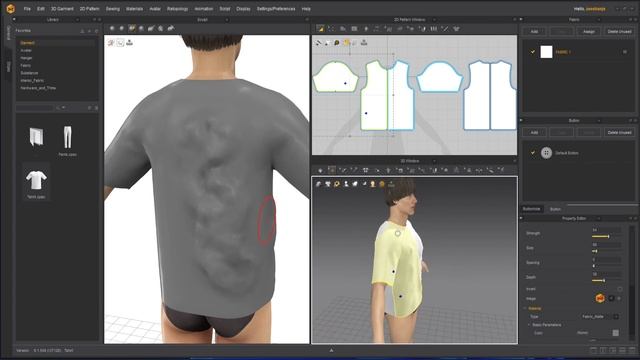Select Hanger in Library favorites
The image size is (640, 360).
point(26,58)
